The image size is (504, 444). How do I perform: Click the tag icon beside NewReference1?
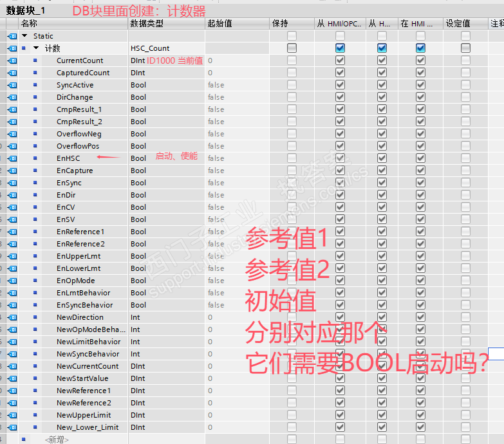12,391
